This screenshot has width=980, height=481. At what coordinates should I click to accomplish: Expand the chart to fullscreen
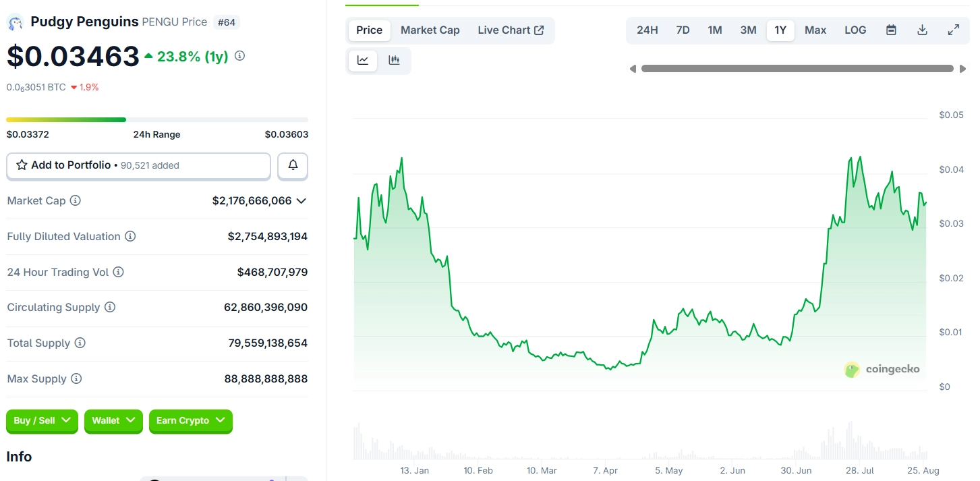click(953, 30)
